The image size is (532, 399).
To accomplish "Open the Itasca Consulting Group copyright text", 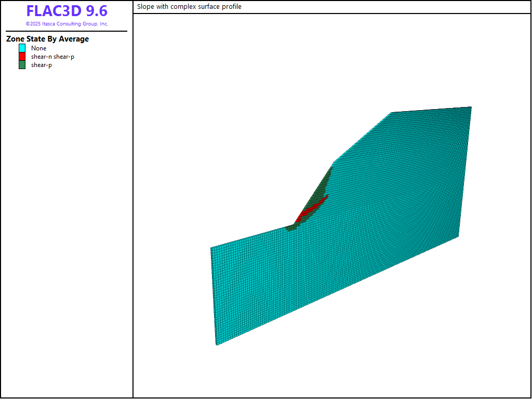I will pyautogui.click(x=66, y=24).
